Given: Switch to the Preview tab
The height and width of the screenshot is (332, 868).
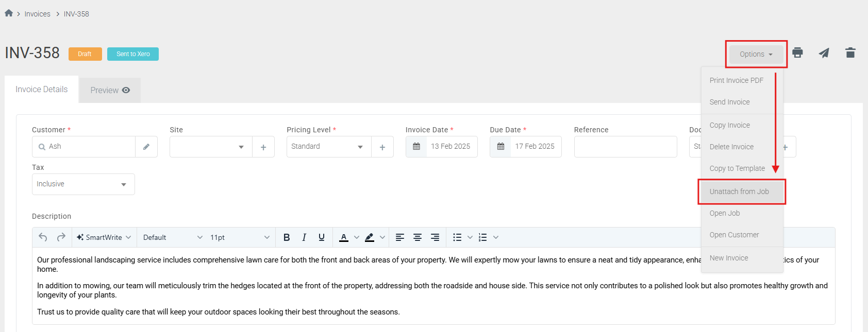Looking at the screenshot, I should click(110, 90).
